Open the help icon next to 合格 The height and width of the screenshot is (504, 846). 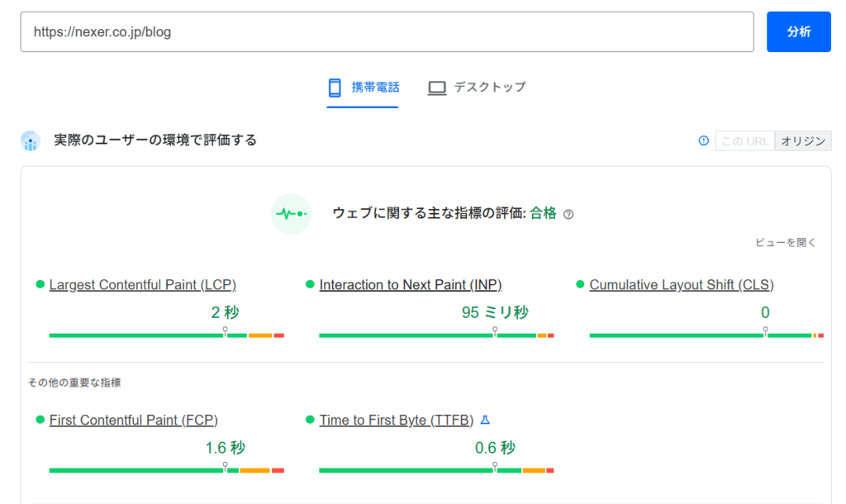coord(568,213)
